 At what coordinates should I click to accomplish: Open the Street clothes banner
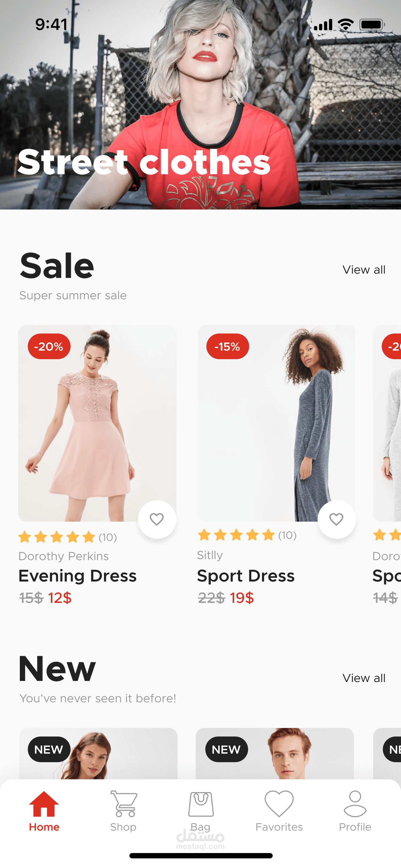[x=200, y=105]
